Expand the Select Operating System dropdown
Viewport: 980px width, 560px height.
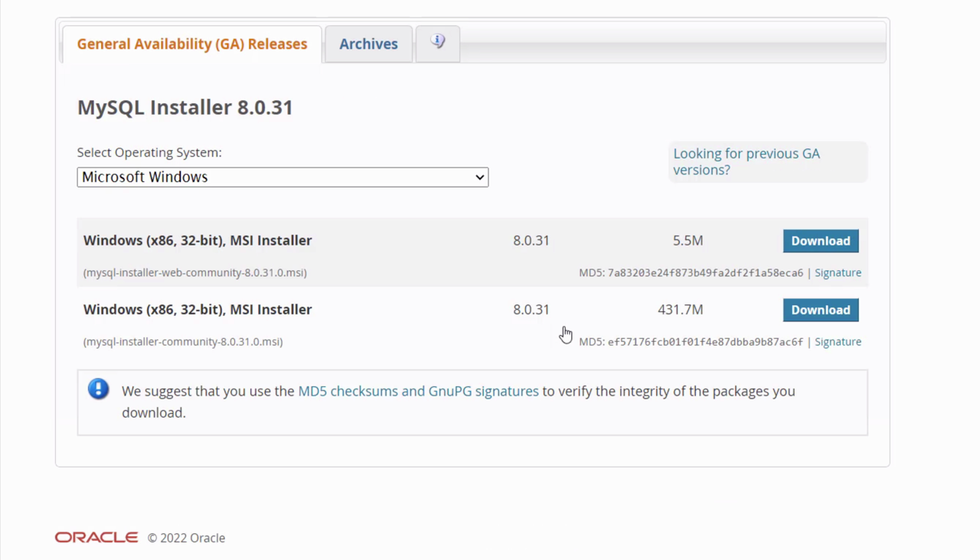tap(283, 177)
